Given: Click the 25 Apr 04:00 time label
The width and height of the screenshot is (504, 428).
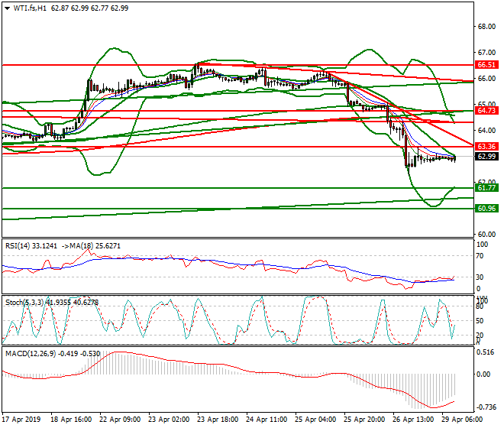Looking at the screenshot, I should [315, 420].
